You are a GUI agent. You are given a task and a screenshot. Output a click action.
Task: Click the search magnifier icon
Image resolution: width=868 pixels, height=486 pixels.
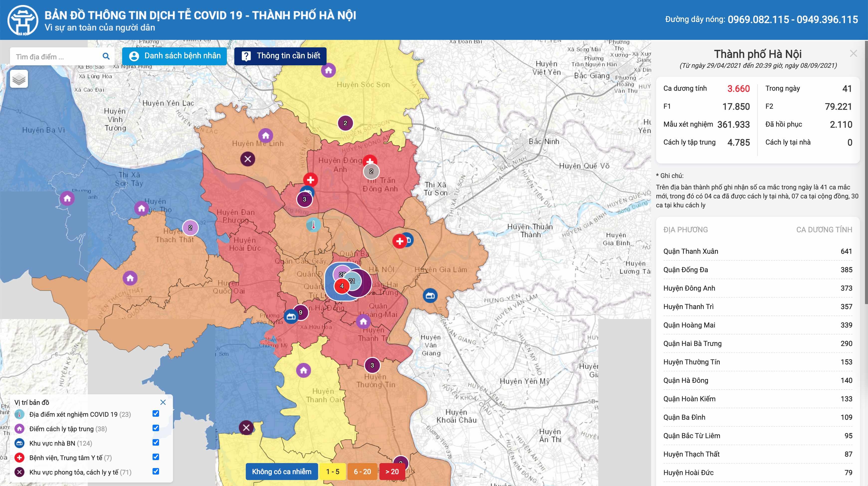pyautogui.click(x=106, y=56)
